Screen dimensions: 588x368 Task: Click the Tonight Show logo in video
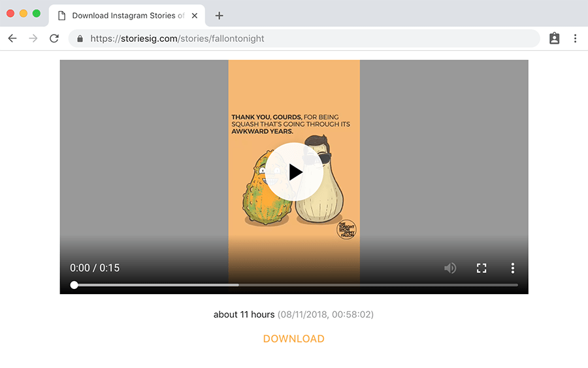click(x=346, y=229)
